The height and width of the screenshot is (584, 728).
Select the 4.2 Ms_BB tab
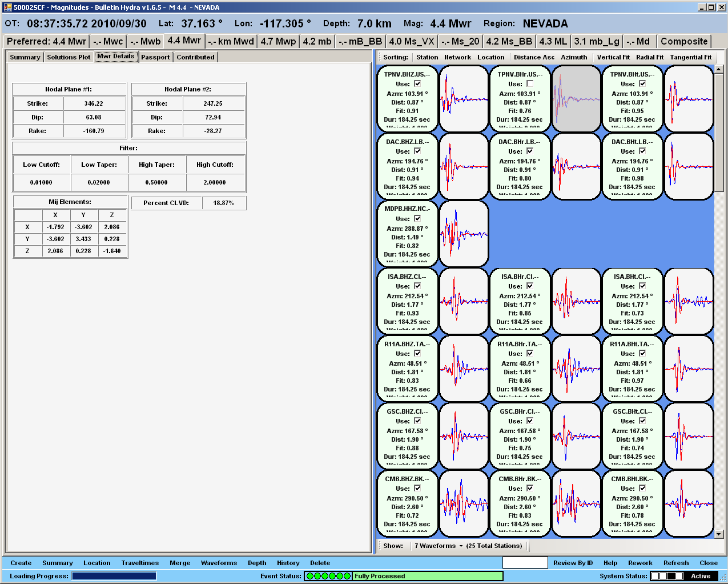(509, 41)
